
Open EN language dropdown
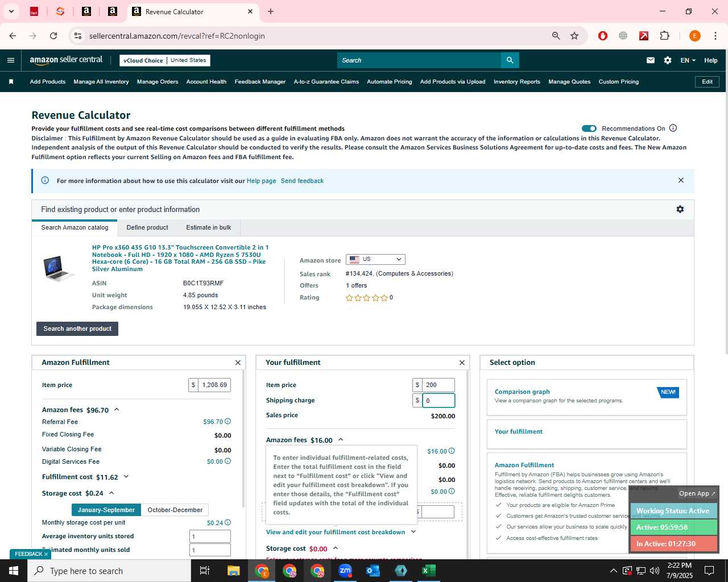(688, 60)
